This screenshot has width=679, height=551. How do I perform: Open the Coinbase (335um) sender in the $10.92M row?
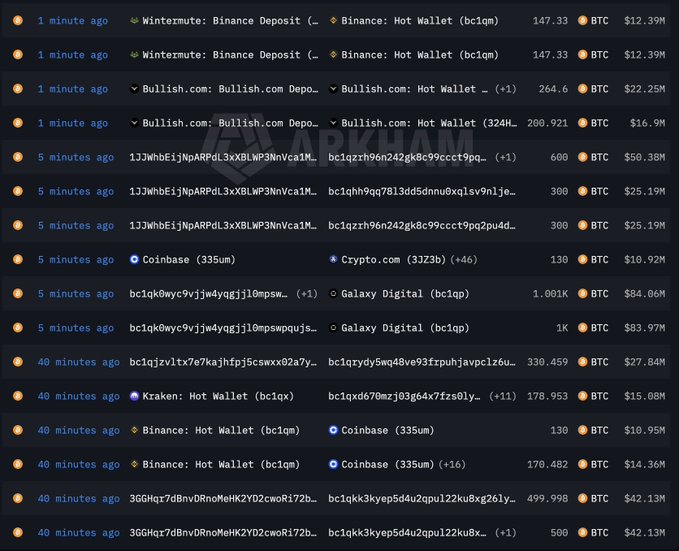tap(189, 259)
